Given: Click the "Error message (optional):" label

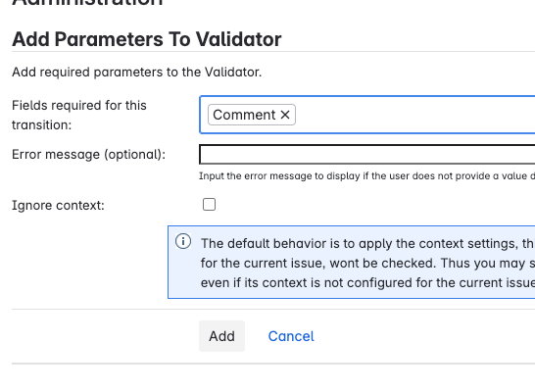Looking at the screenshot, I should [89, 154].
